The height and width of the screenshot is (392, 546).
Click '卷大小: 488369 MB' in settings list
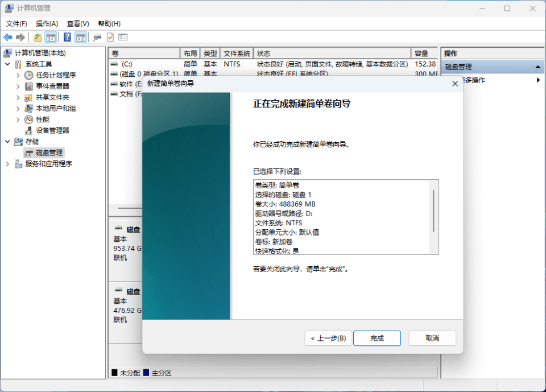tap(285, 204)
